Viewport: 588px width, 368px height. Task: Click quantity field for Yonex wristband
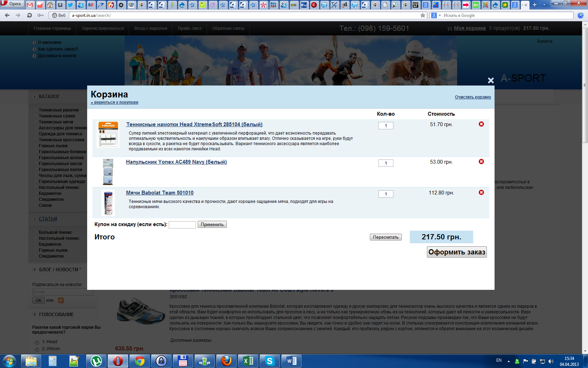386,163
